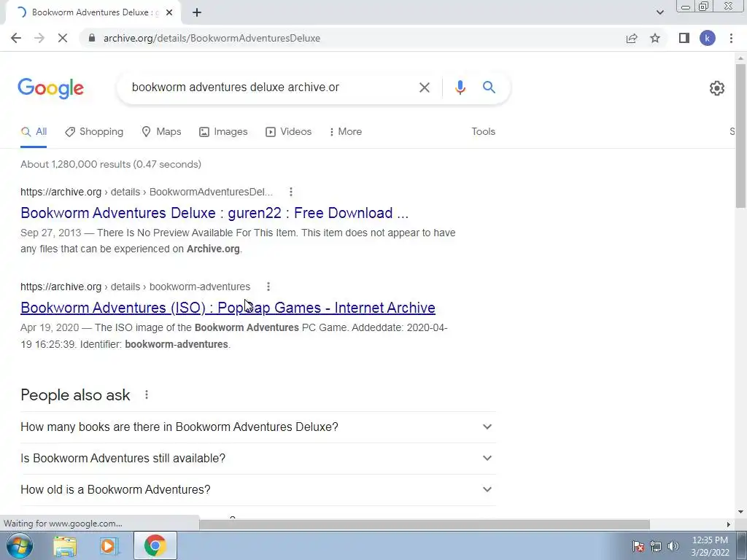The image size is (747, 560).
Task: Clear the Google search box
Action: click(x=424, y=87)
